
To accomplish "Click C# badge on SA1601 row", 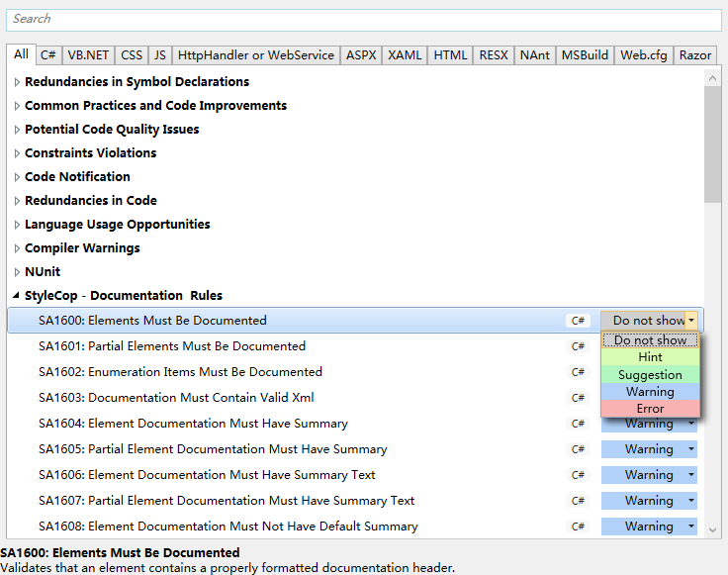I will [578, 346].
